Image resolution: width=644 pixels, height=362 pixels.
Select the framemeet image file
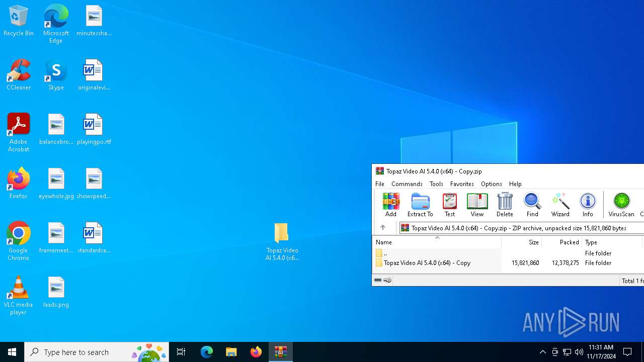click(x=56, y=238)
